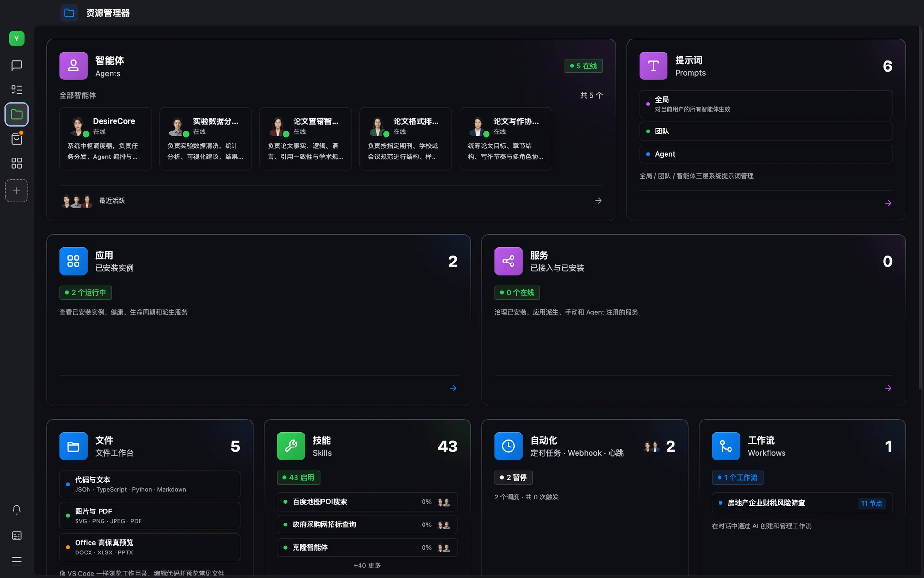Click the green 技能 wrench icon
The width and height of the screenshot is (924, 578).
tap(291, 446)
